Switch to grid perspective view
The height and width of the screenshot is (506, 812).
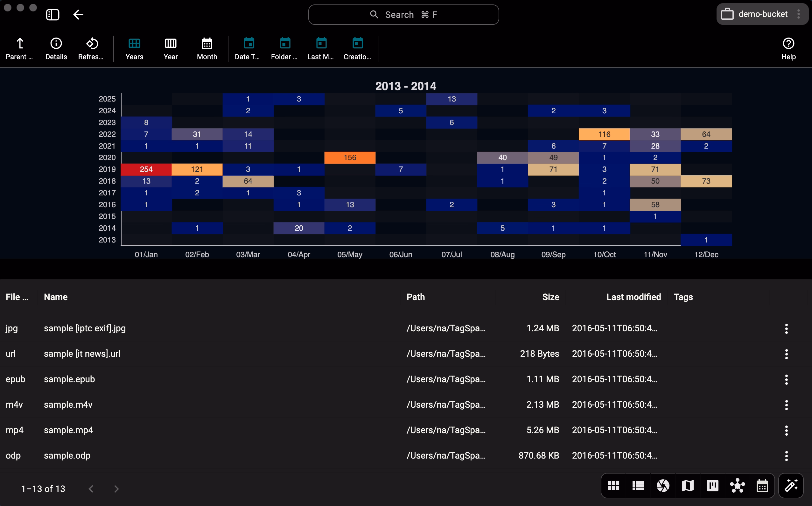click(613, 485)
